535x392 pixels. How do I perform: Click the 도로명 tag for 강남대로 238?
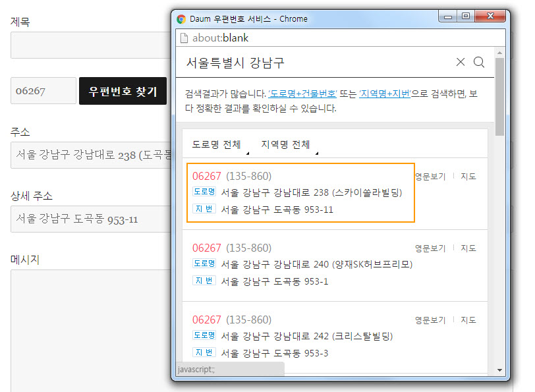[x=204, y=192]
